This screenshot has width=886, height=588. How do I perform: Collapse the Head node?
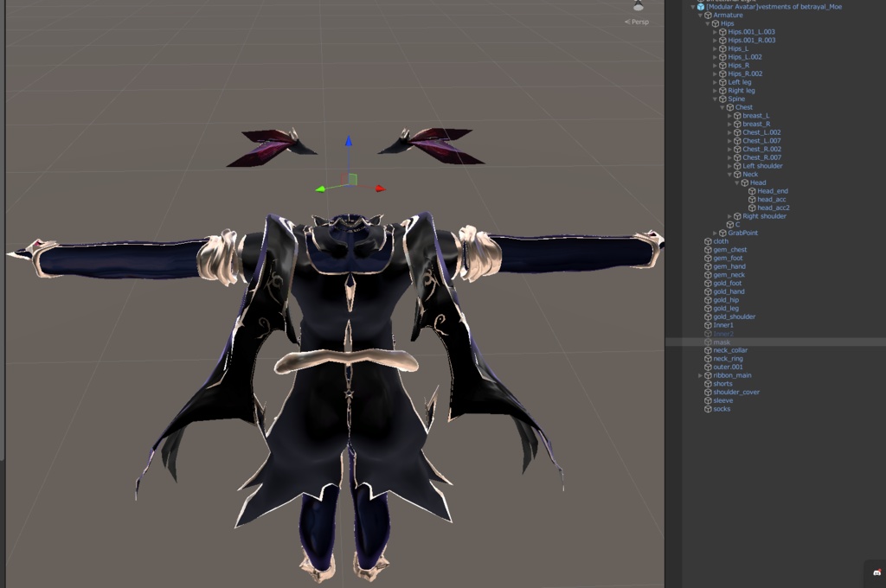click(737, 183)
